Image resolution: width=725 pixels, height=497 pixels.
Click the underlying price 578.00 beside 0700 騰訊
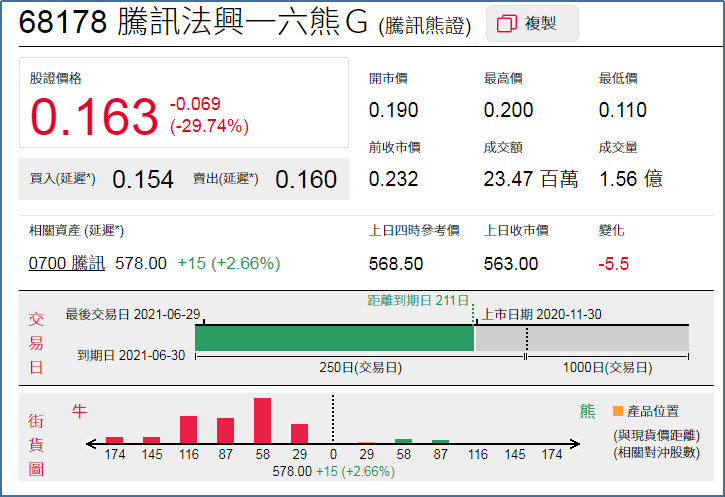click(141, 263)
